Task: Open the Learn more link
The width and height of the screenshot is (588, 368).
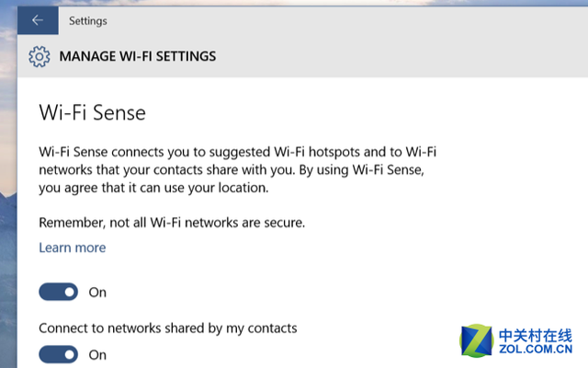Action: 73,247
